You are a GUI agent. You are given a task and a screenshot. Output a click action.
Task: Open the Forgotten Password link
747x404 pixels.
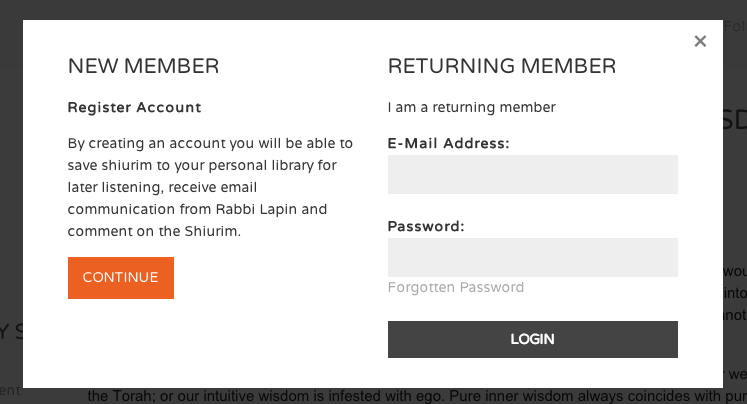tap(455, 287)
